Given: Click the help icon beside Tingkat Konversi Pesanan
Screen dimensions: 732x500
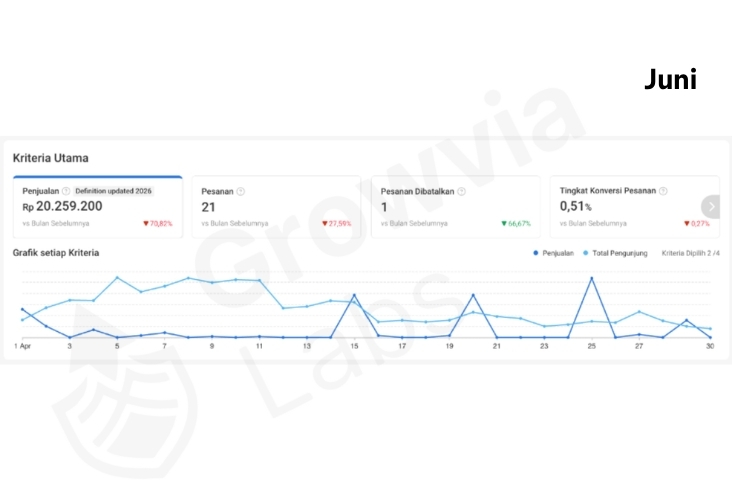Looking at the screenshot, I should point(663,191).
